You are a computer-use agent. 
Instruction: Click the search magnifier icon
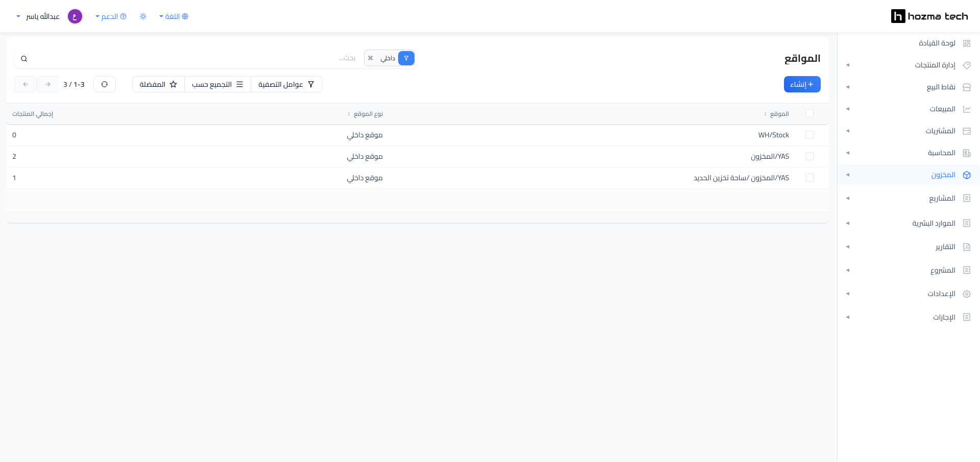click(24, 59)
